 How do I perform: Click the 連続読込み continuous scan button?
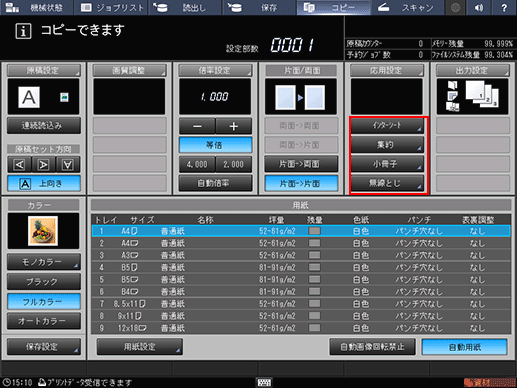[44, 125]
